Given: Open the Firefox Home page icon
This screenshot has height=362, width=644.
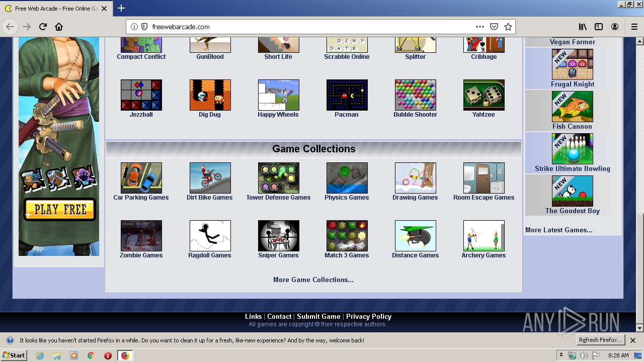Looking at the screenshot, I should (x=59, y=27).
